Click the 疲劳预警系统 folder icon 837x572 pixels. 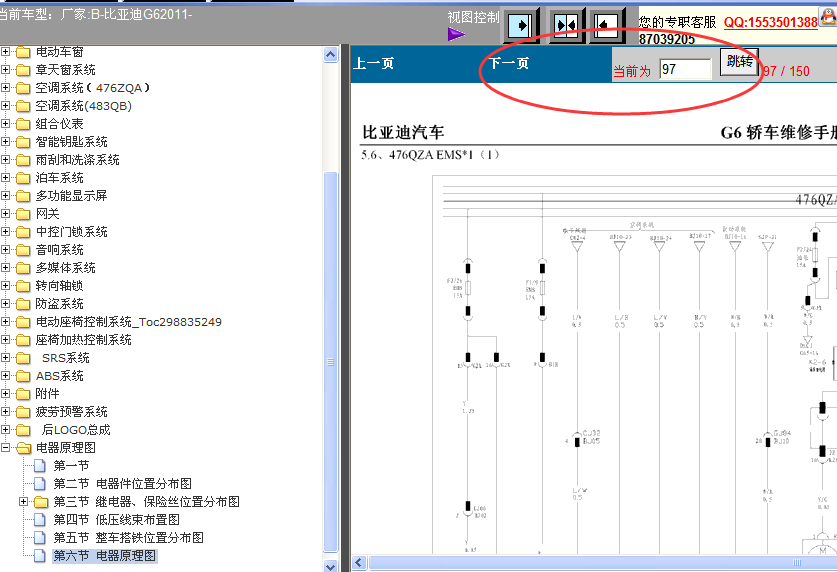23,412
